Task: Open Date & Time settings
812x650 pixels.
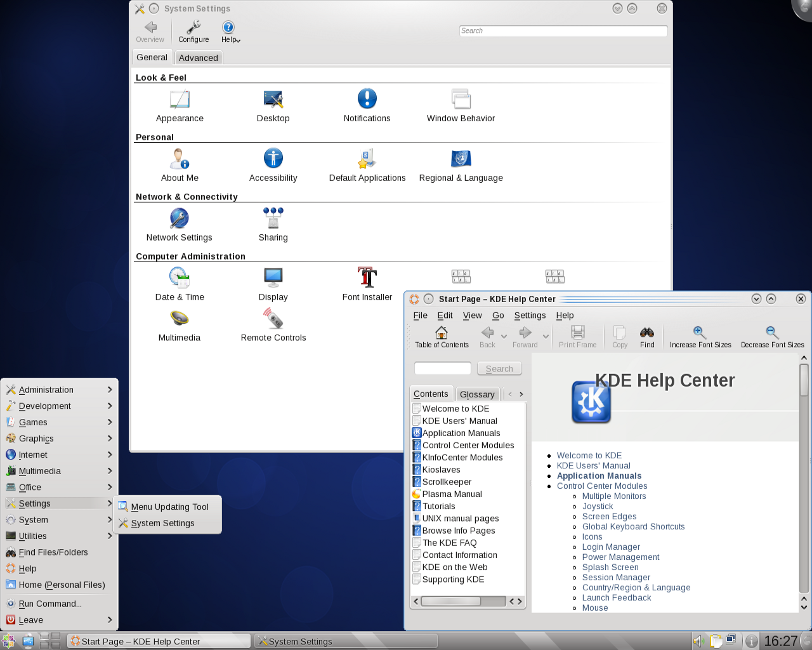Action: [180, 285]
